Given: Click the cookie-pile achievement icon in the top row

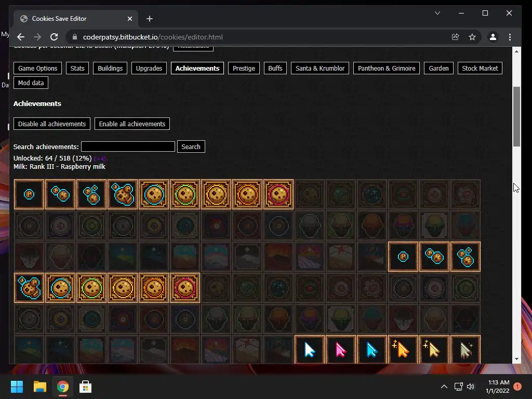Looking at the screenshot, I should click(123, 194).
